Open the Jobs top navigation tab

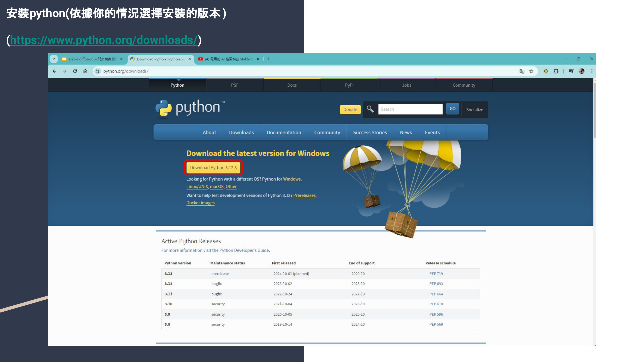coord(407,85)
